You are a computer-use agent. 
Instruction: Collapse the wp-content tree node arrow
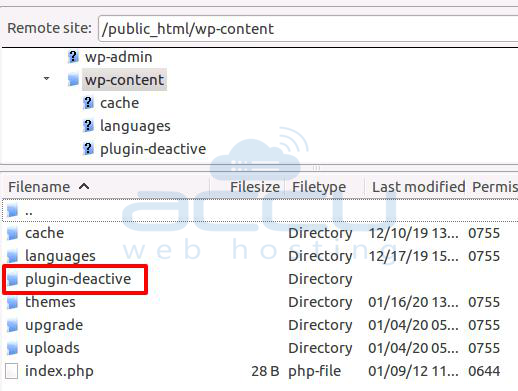[x=47, y=79]
